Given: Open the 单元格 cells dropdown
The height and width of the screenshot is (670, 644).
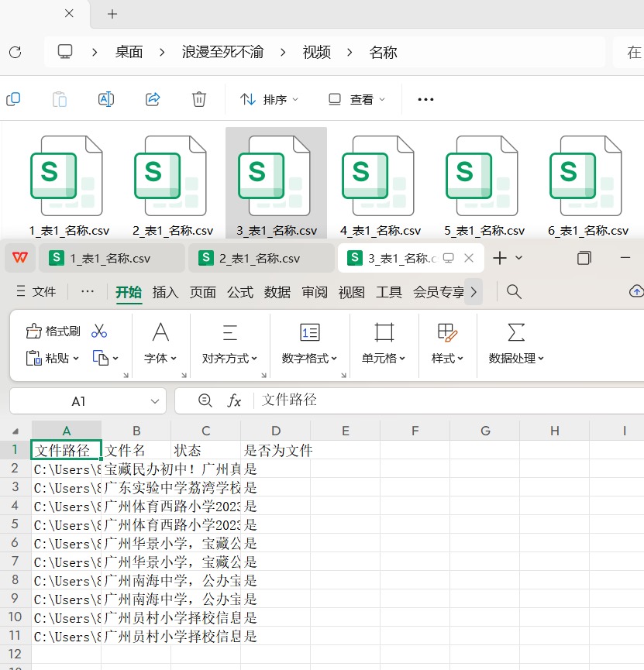Looking at the screenshot, I should coord(383,358).
